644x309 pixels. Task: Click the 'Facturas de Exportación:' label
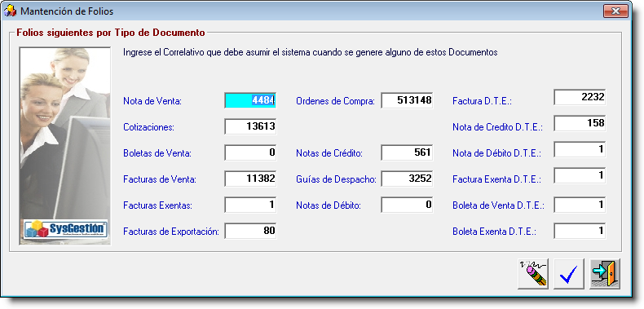point(171,232)
